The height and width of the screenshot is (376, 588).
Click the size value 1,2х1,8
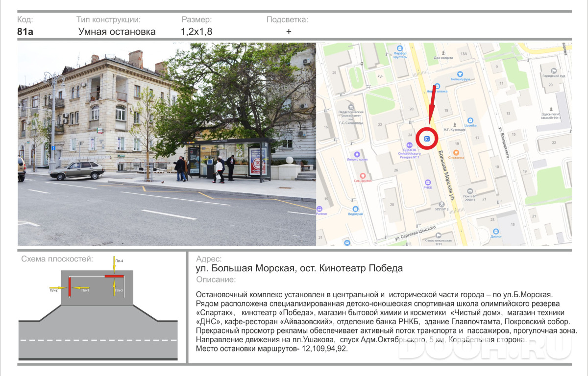point(196,32)
